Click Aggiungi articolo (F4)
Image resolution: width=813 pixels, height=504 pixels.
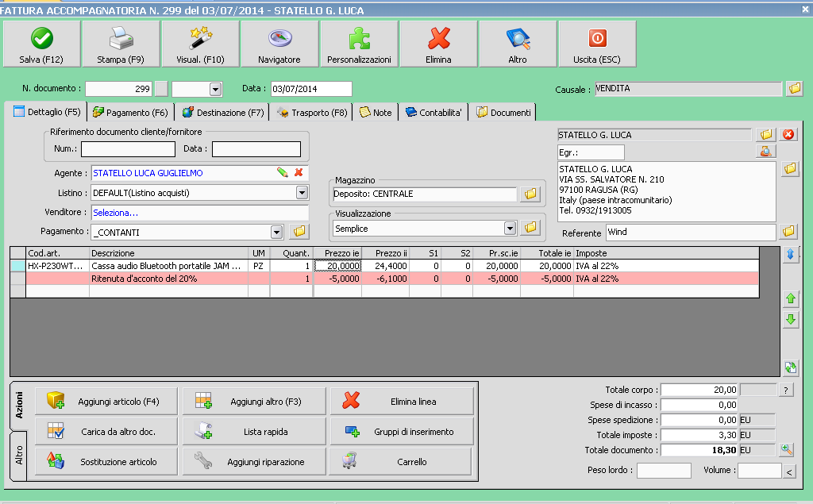[106, 402]
